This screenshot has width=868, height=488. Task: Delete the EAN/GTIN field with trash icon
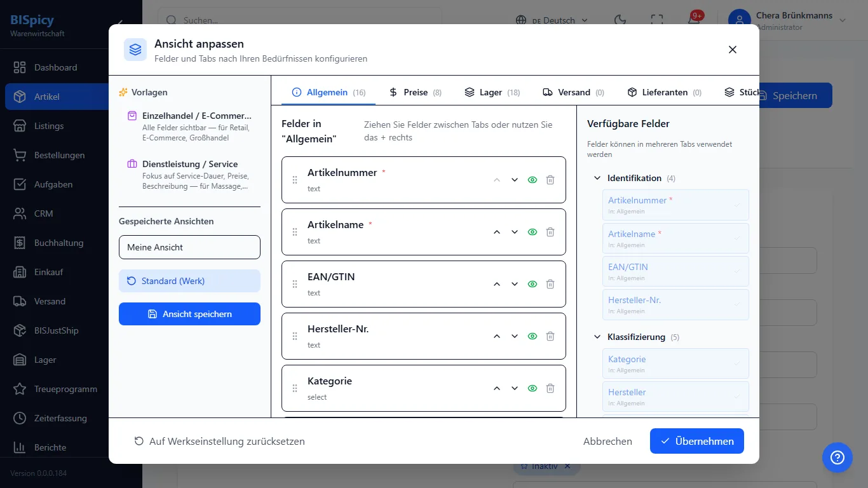click(550, 284)
